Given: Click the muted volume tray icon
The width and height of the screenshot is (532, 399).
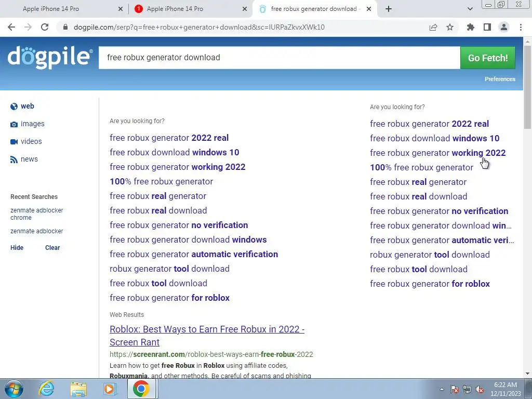Looking at the screenshot, I should [480, 389].
